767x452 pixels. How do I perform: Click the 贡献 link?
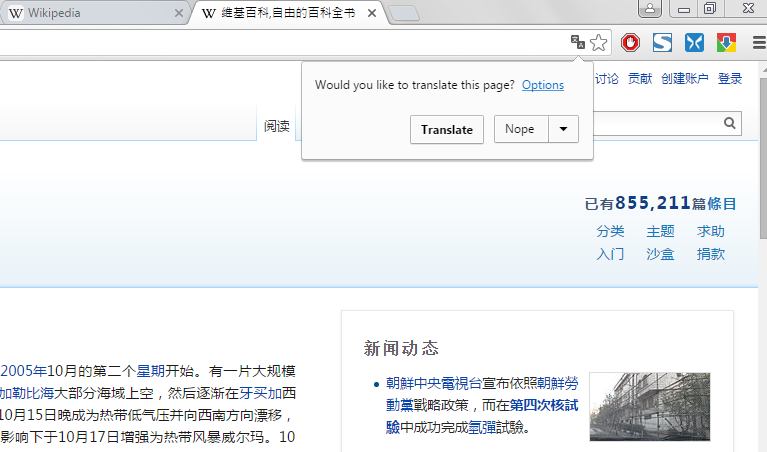click(x=640, y=78)
